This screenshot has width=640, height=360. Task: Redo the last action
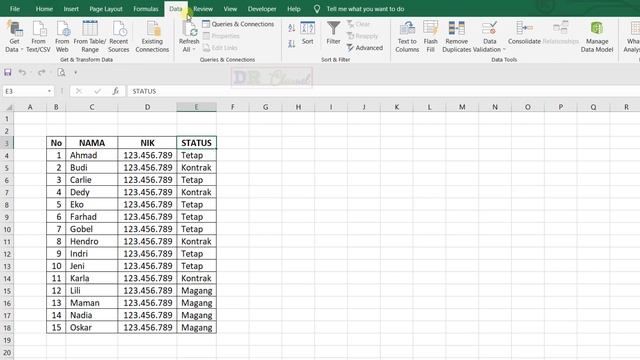point(41,73)
